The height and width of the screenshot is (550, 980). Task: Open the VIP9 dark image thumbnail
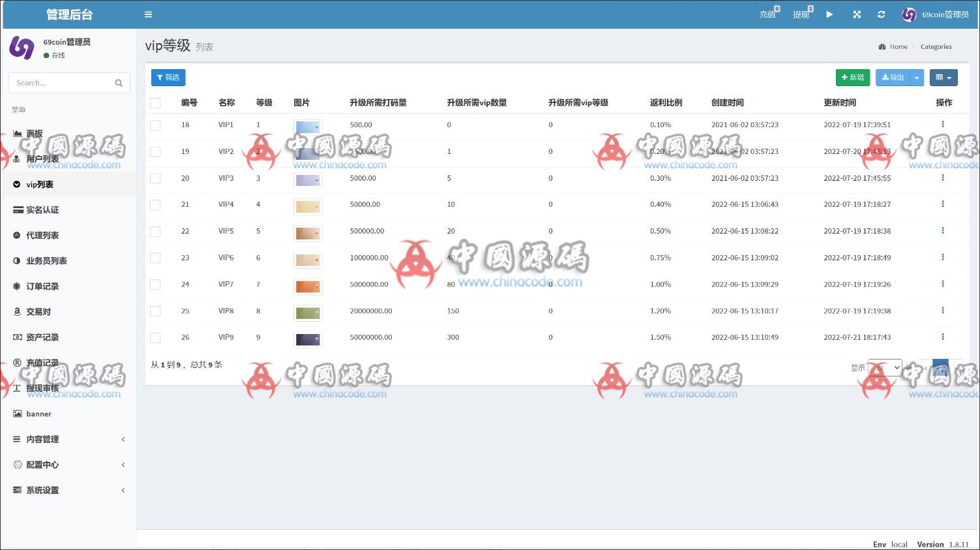click(307, 339)
